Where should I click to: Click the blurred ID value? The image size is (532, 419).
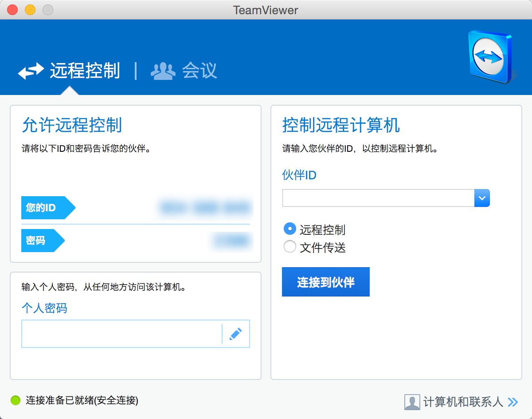[206, 208]
